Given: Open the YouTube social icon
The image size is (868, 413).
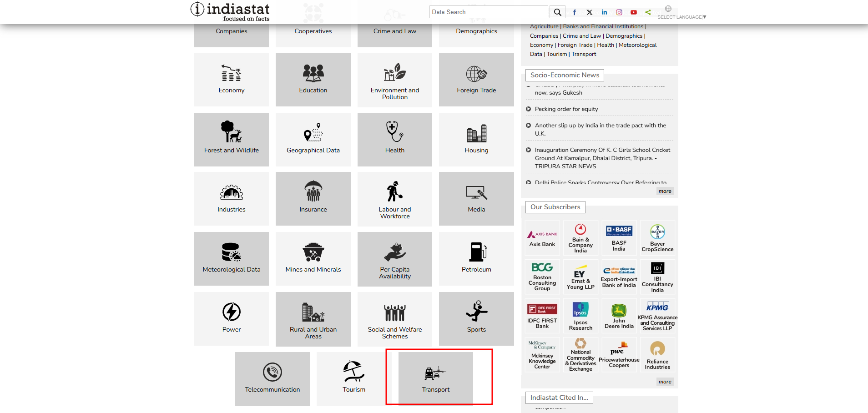Looking at the screenshot, I should tap(633, 12).
